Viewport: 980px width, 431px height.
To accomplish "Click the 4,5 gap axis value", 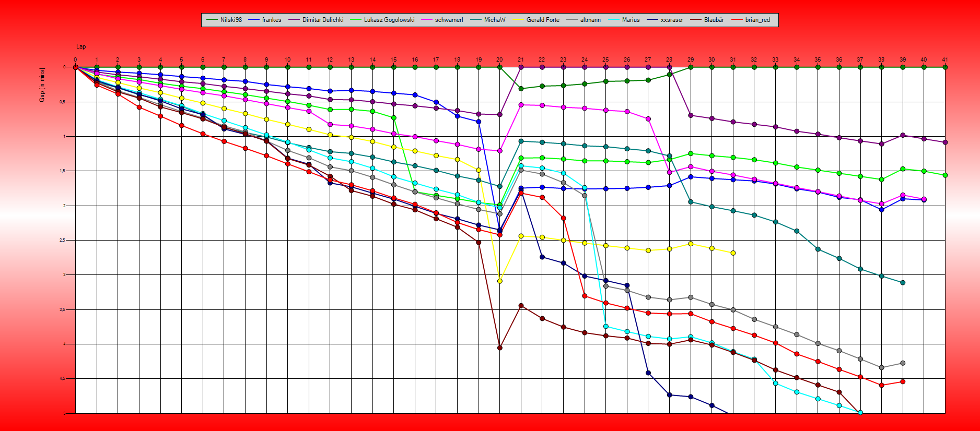I will tap(62, 379).
